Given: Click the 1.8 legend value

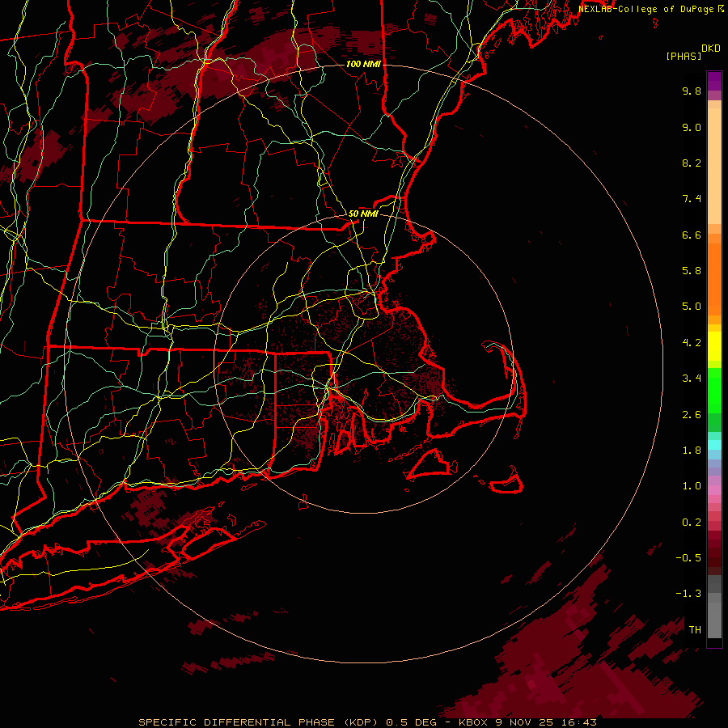Looking at the screenshot, I should point(692,451).
